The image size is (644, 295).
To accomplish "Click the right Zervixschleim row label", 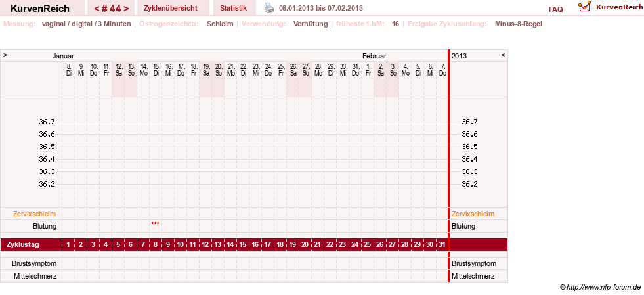I will [473, 214].
